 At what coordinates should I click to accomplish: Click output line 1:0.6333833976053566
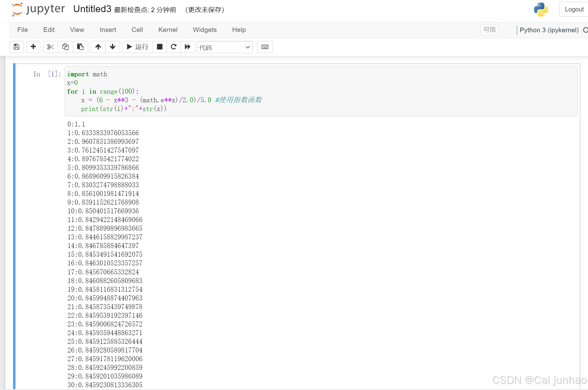tap(103, 133)
